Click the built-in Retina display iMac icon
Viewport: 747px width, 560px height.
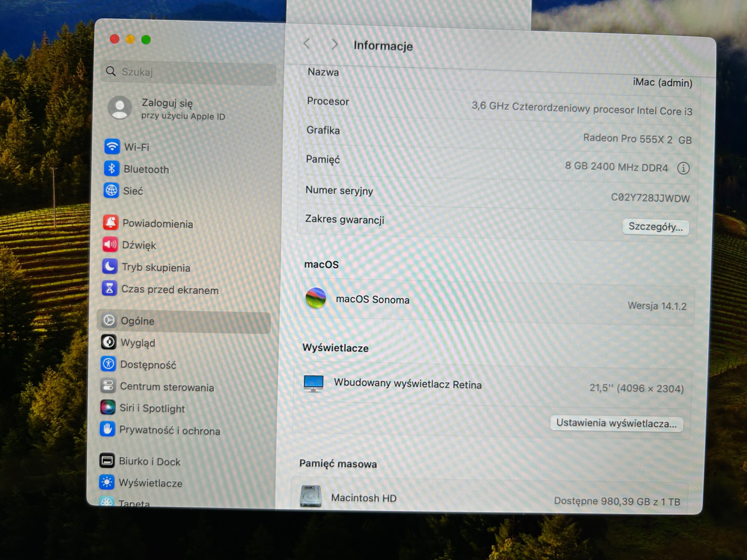coord(313,384)
